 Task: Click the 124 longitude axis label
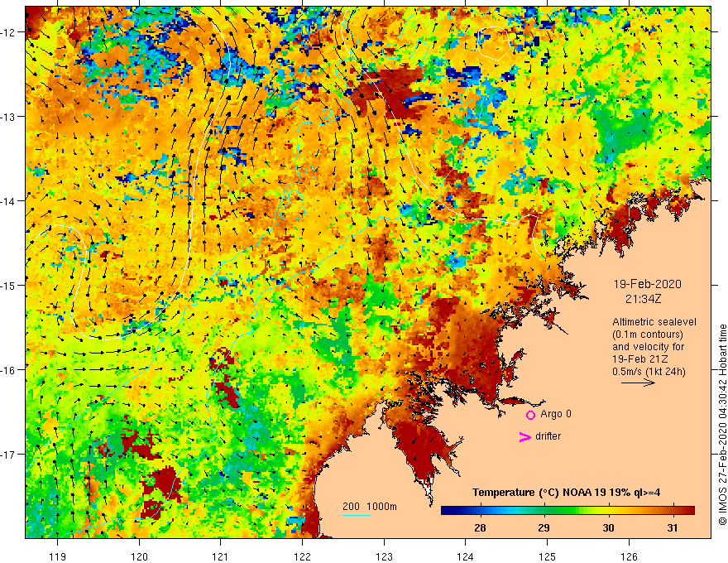[465, 556]
